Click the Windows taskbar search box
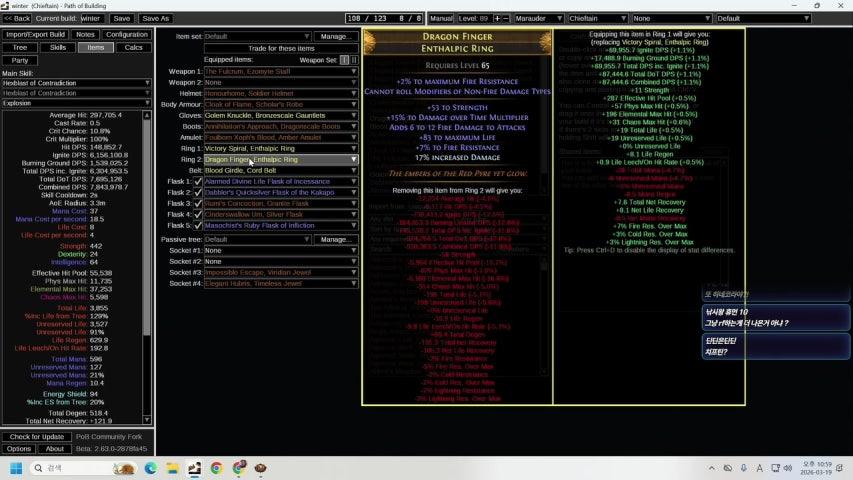 pos(80,468)
